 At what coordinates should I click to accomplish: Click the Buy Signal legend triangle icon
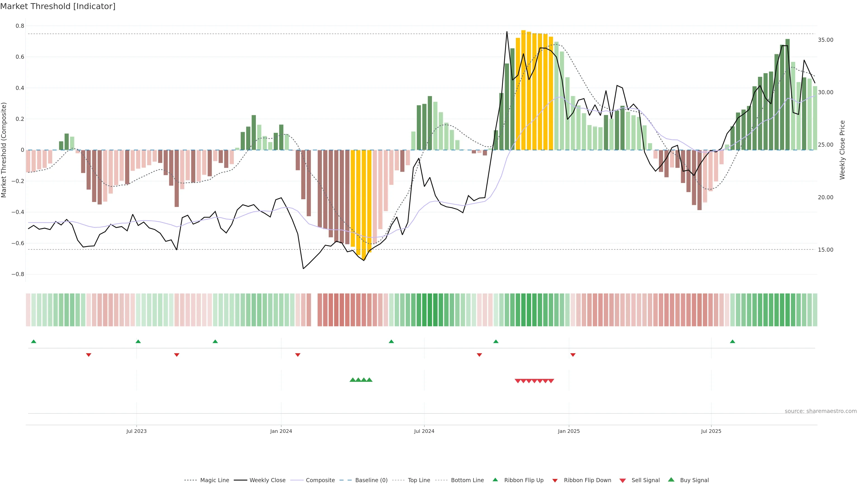(671, 480)
